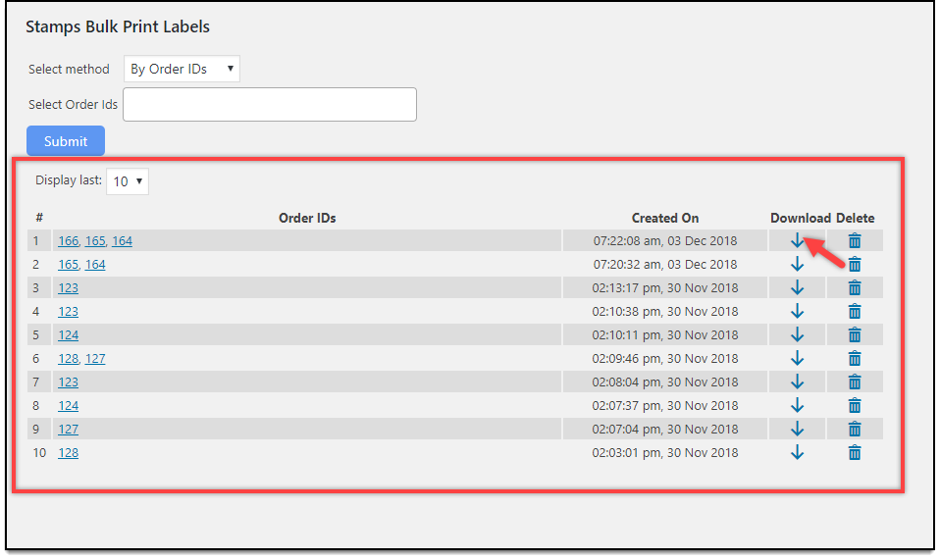
Task: Open order 123 link in row 3
Action: [x=69, y=288]
